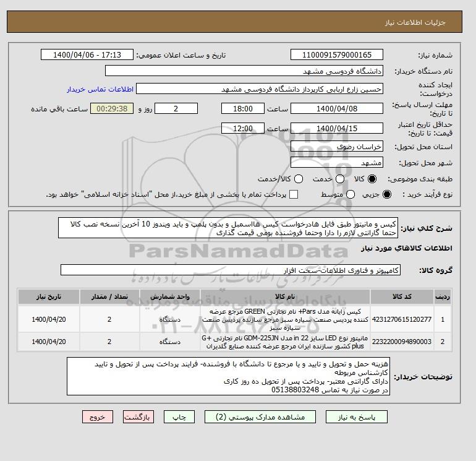Click the buyer name field دانشگاه فردوسی مشهد

click(244, 71)
